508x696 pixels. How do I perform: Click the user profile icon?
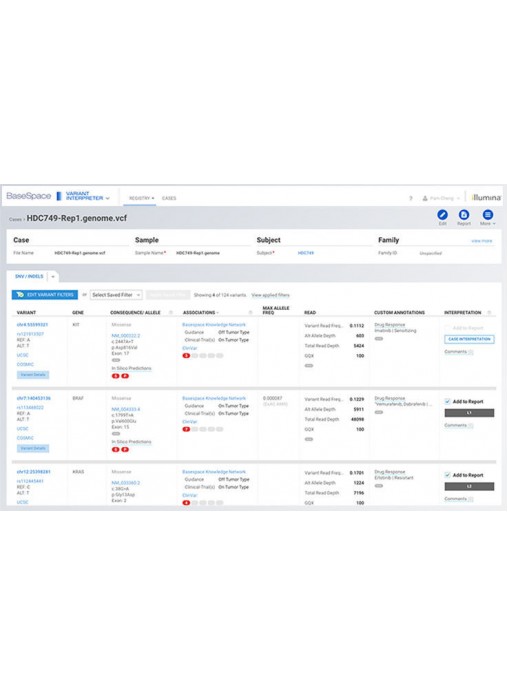[x=425, y=198]
